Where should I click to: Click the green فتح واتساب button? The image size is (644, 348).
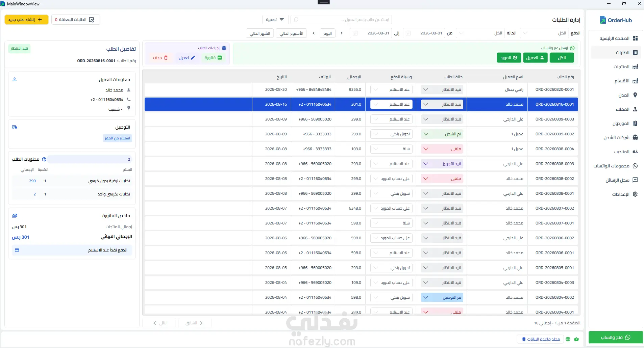(x=616, y=337)
